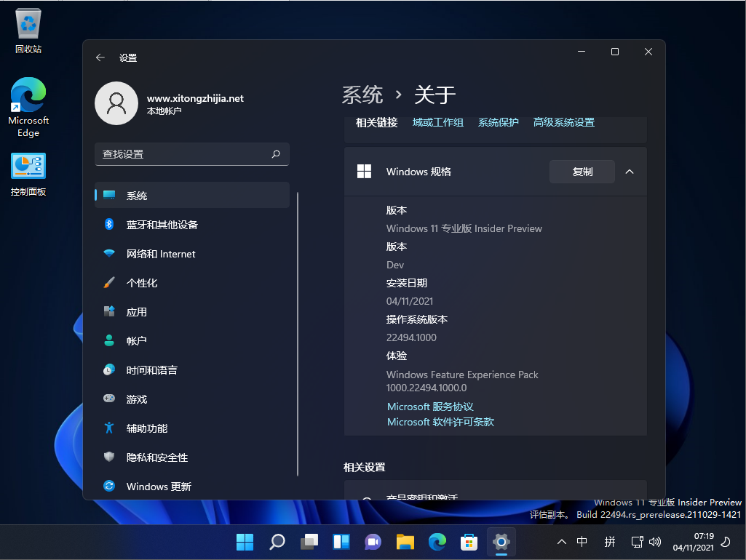The image size is (746, 560).
Task: Open the Microsoft 服务协议 link
Action: point(429,406)
